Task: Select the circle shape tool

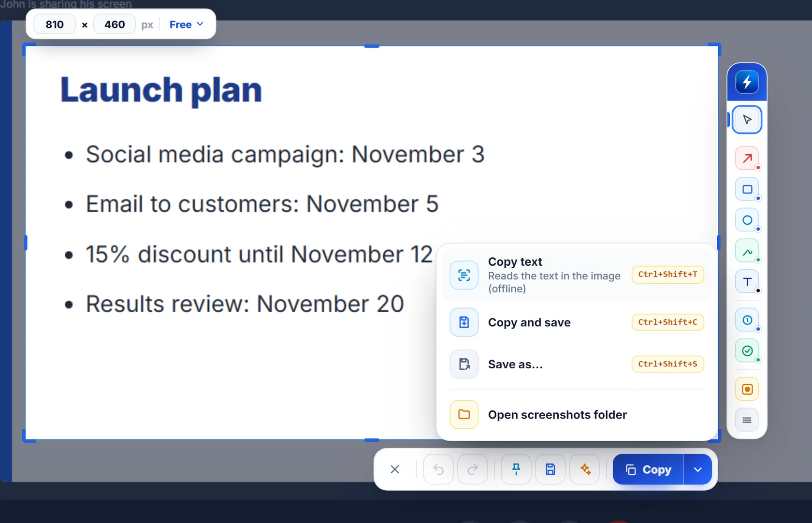Action: tap(747, 220)
